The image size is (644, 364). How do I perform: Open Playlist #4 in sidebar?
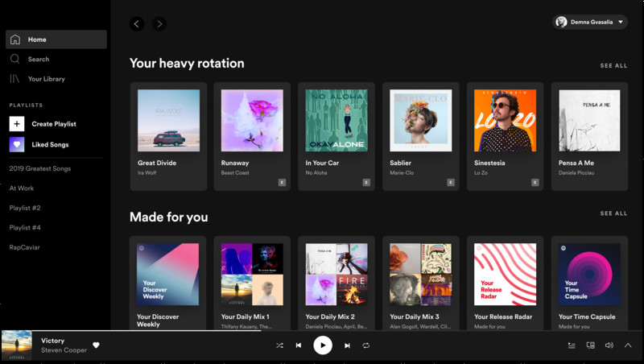click(25, 228)
